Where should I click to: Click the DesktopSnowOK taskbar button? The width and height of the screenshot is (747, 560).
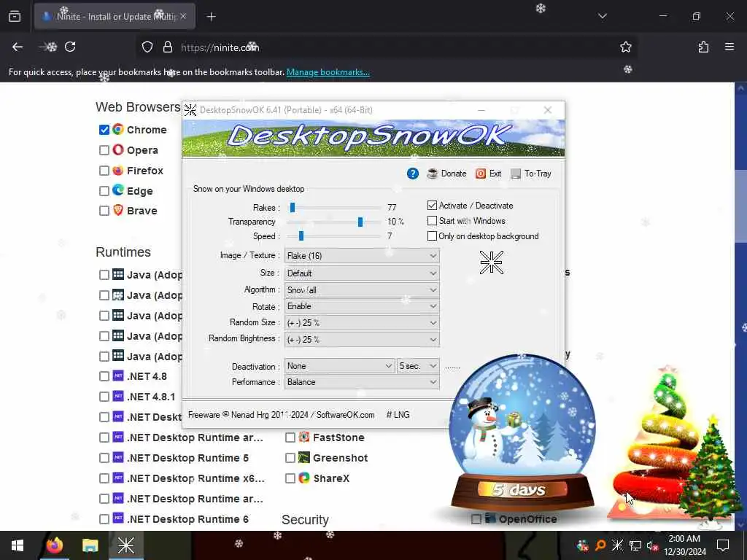pos(125,545)
